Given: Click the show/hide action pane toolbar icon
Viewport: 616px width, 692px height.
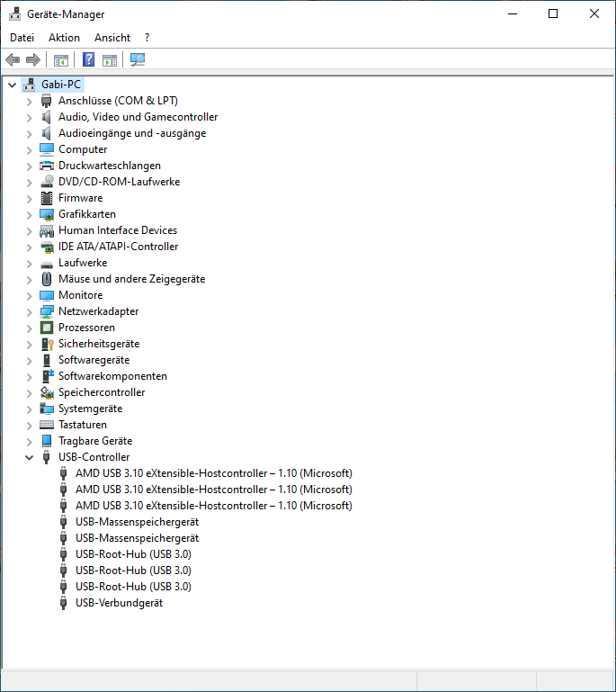Looking at the screenshot, I should coord(110,60).
